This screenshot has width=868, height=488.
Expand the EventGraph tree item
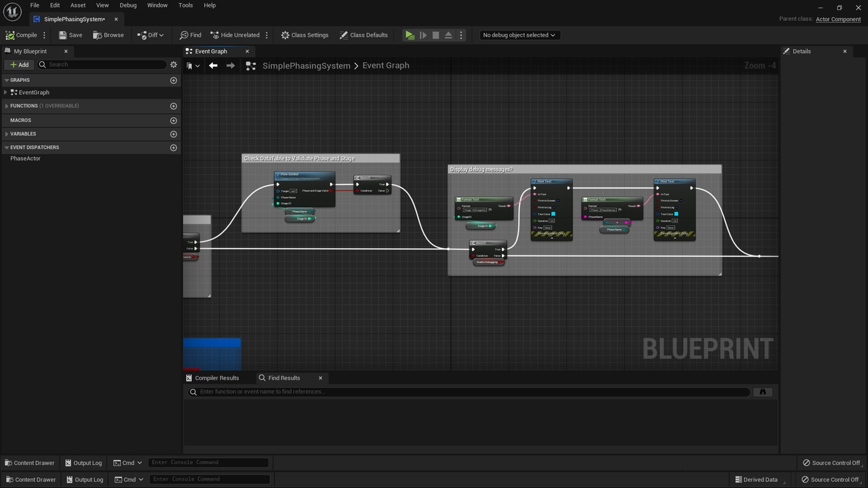tap(6, 92)
